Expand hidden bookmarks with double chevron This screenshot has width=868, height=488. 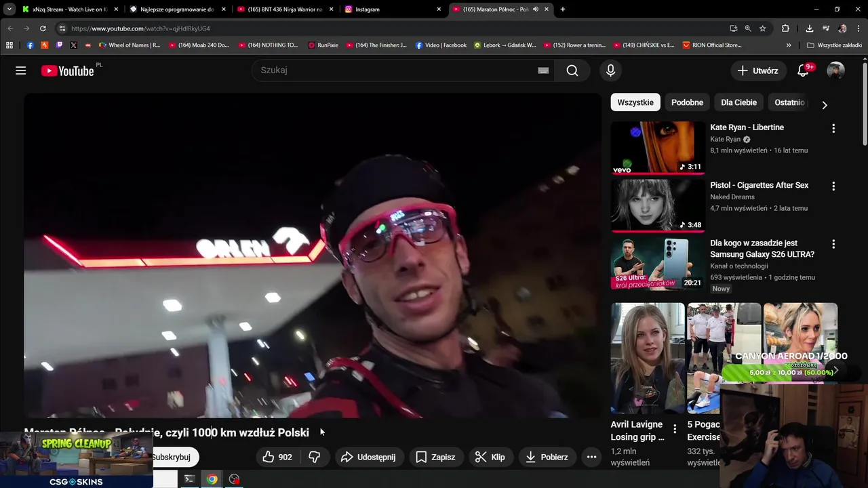[789, 45]
